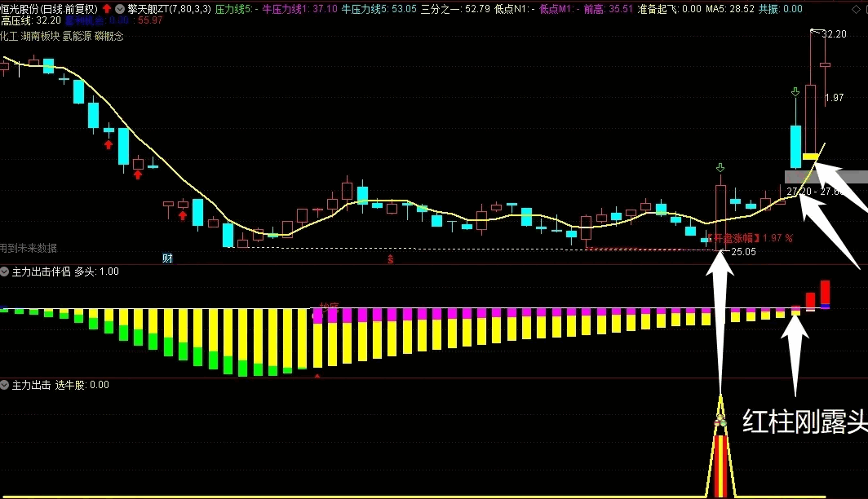Expand the 主力出击 选牛股 panel options circle
Viewport: 868px width, 499px height.
point(4,385)
